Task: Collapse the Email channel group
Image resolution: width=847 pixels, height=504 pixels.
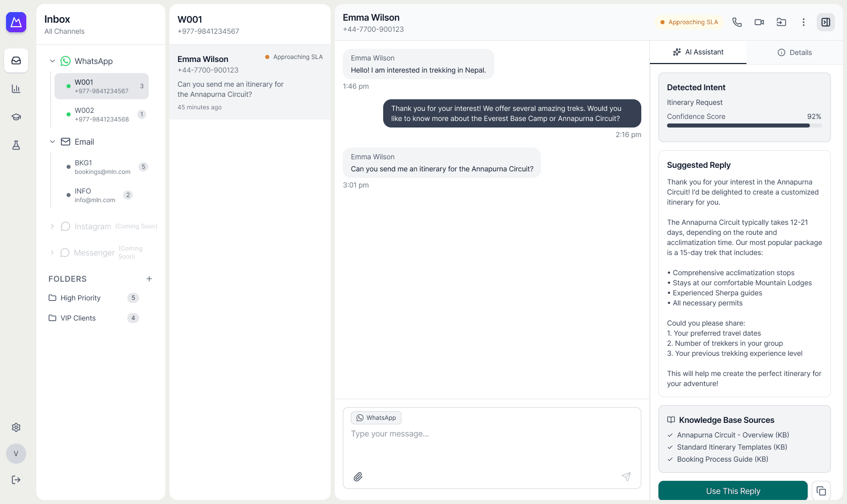Action: pyautogui.click(x=52, y=142)
